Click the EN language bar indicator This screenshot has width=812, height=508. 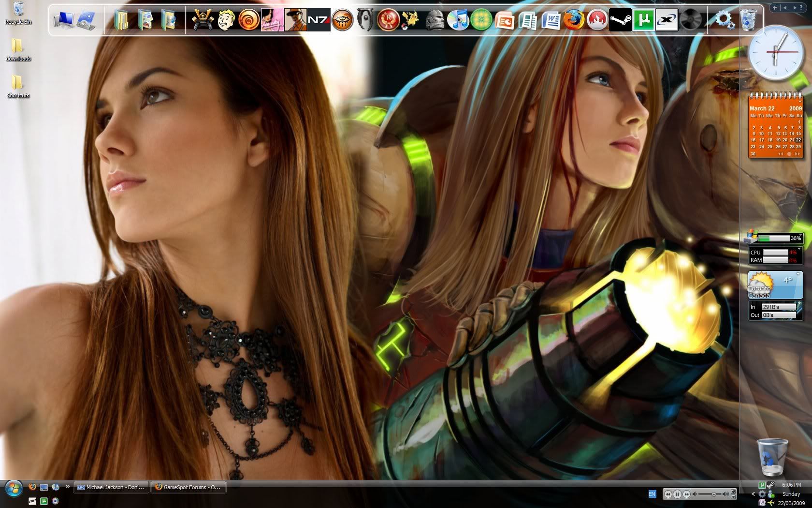click(x=652, y=494)
